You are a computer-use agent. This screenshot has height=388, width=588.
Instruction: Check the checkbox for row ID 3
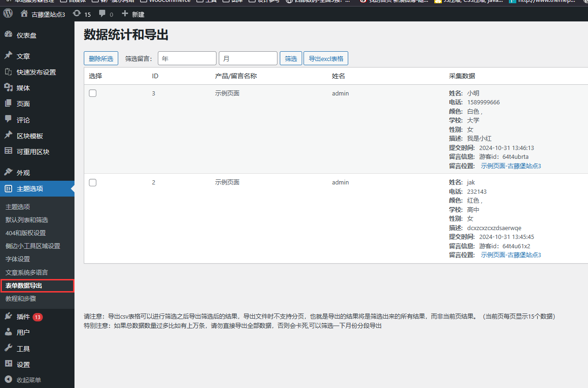pos(92,93)
